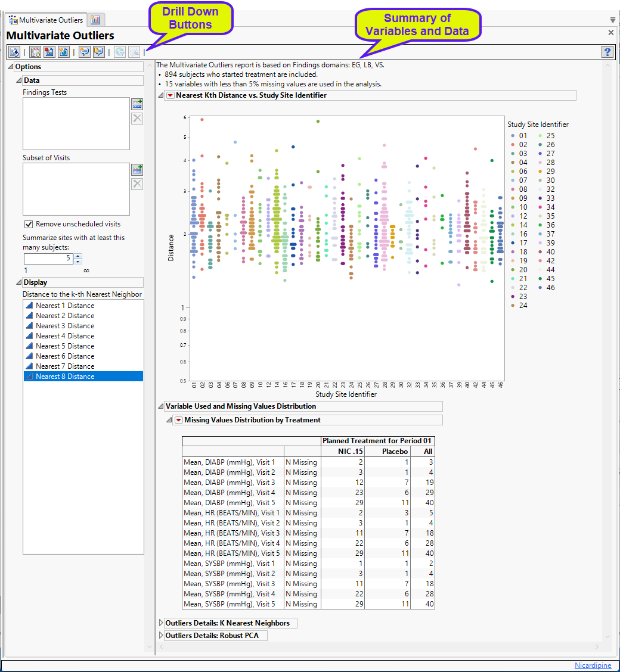Screen dimensions: 620x672
Task: Select Nearest 1 Distance in list
Action: tap(64, 306)
